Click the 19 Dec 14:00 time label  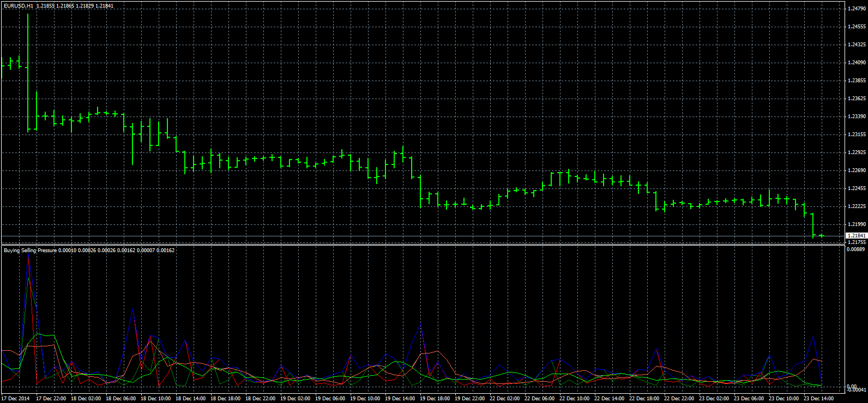(x=400, y=399)
